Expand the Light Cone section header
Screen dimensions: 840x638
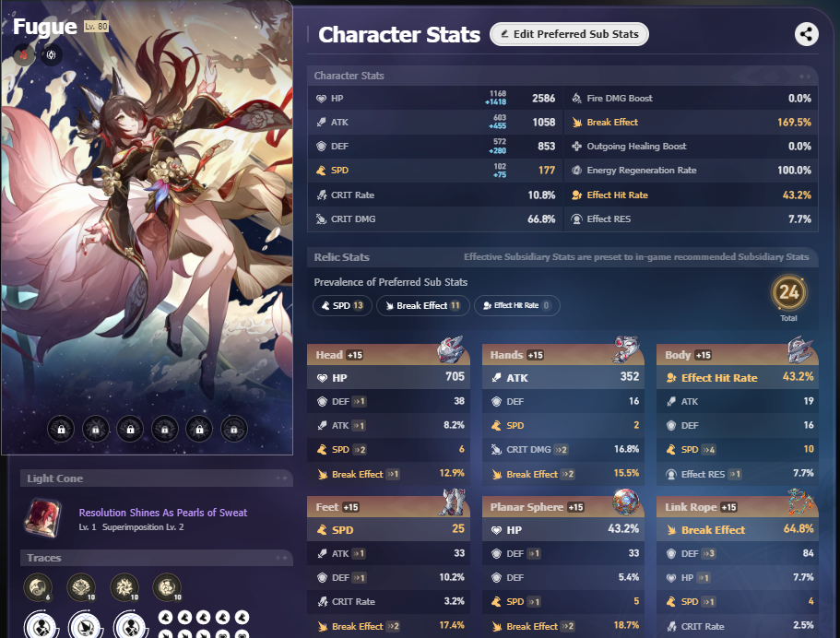click(157, 478)
